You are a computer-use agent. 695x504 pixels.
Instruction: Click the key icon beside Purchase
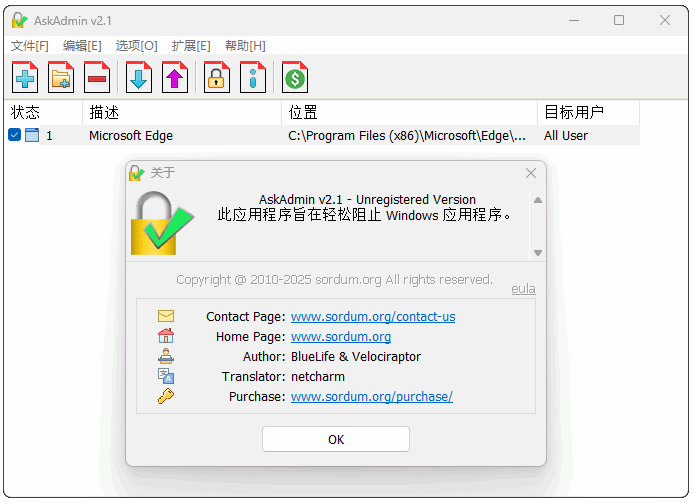[x=166, y=396]
